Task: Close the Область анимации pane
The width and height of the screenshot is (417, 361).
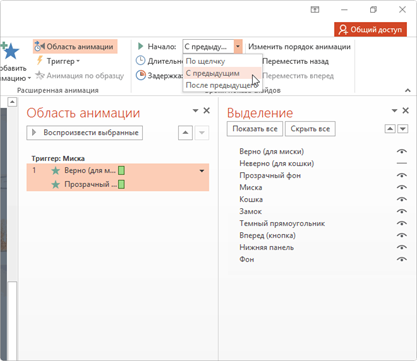Action: (207, 110)
